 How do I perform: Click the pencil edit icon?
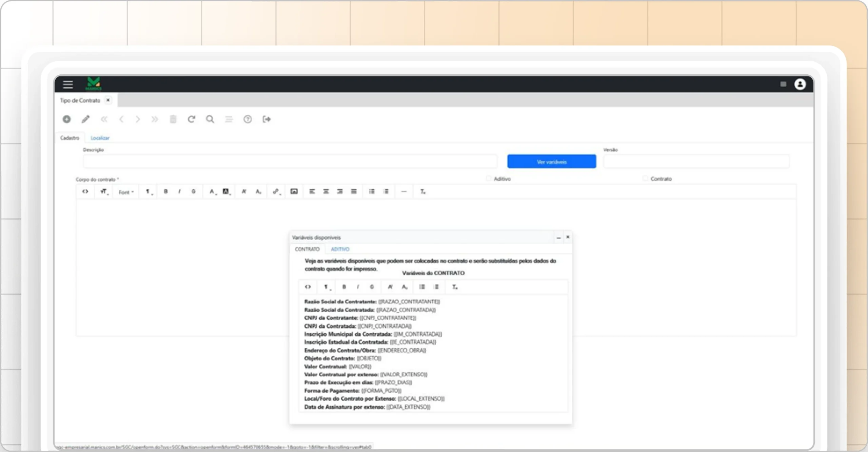[85, 119]
